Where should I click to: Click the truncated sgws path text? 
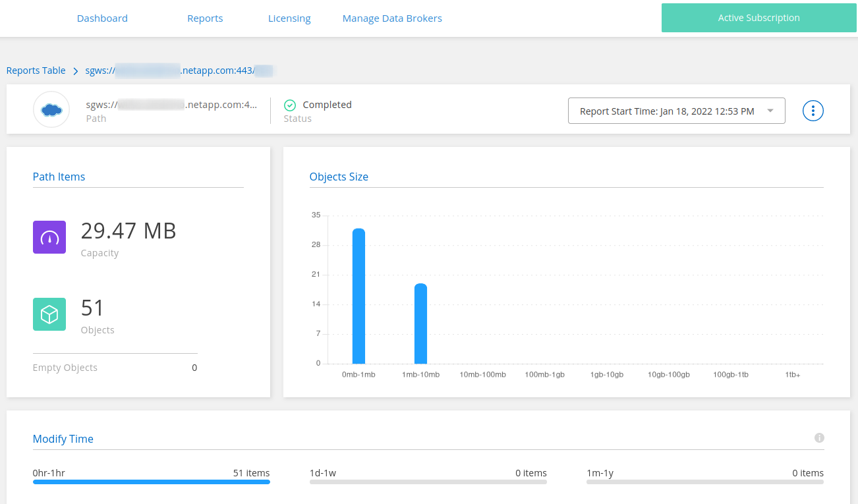tap(171, 105)
